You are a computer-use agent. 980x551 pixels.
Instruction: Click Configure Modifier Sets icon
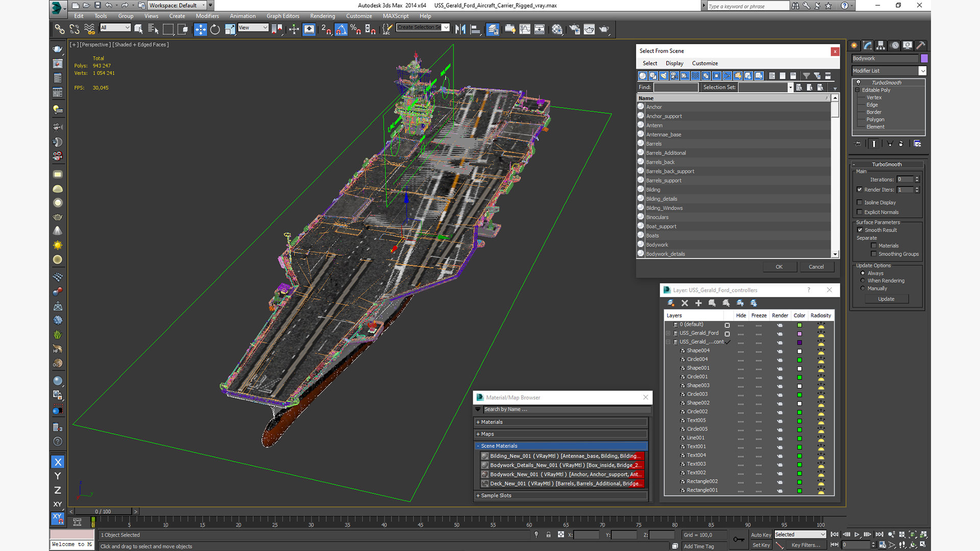coord(917,144)
